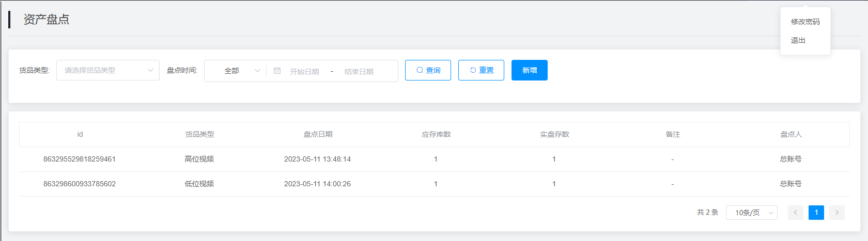Image resolution: width=868 pixels, height=241 pixels.
Task: Open the 货品类型 dropdown selector
Action: click(x=107, y=70)
